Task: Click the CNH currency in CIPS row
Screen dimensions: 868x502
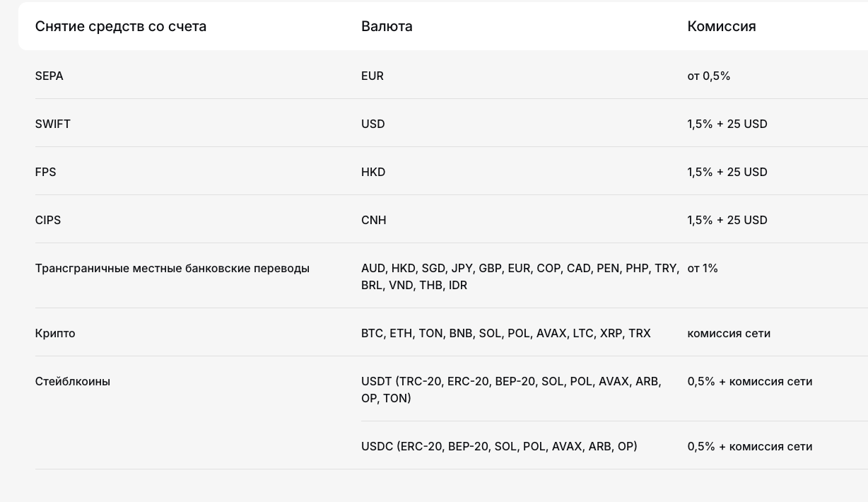Action: (374, 220)
